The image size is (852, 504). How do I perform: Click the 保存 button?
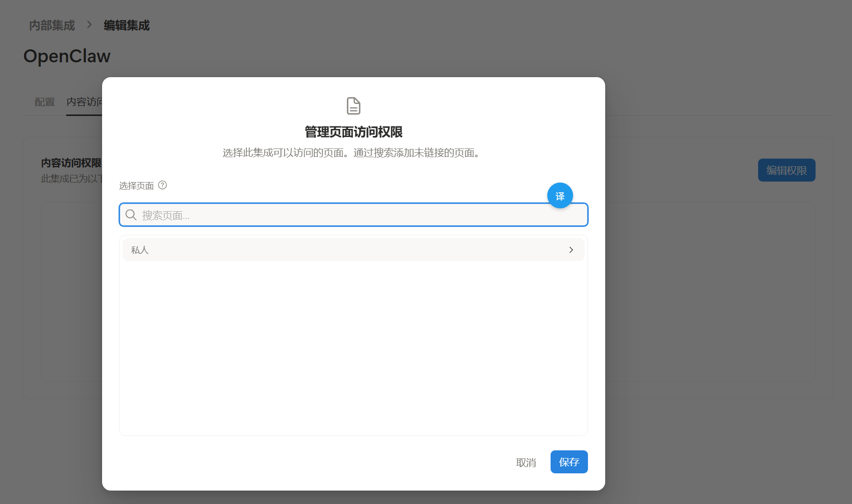tap(569, 462)
